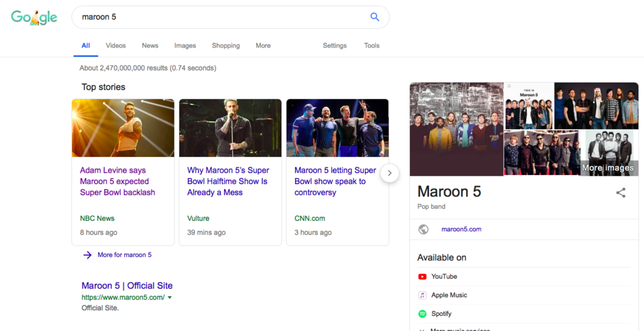Image resolution: width=644 pixels, height=331 pixels.
Task: Click the arrow icon before More for maroon 5
Action: pos(88,255)
